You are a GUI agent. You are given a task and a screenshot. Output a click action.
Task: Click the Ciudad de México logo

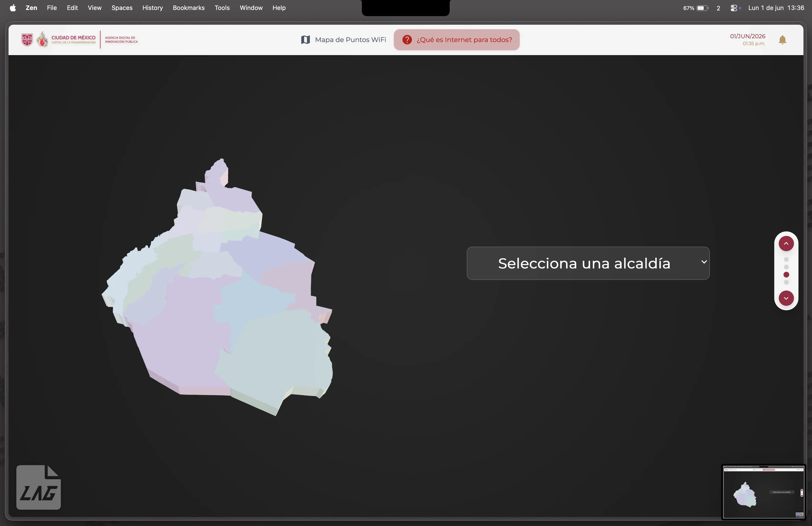click(58, 40)
